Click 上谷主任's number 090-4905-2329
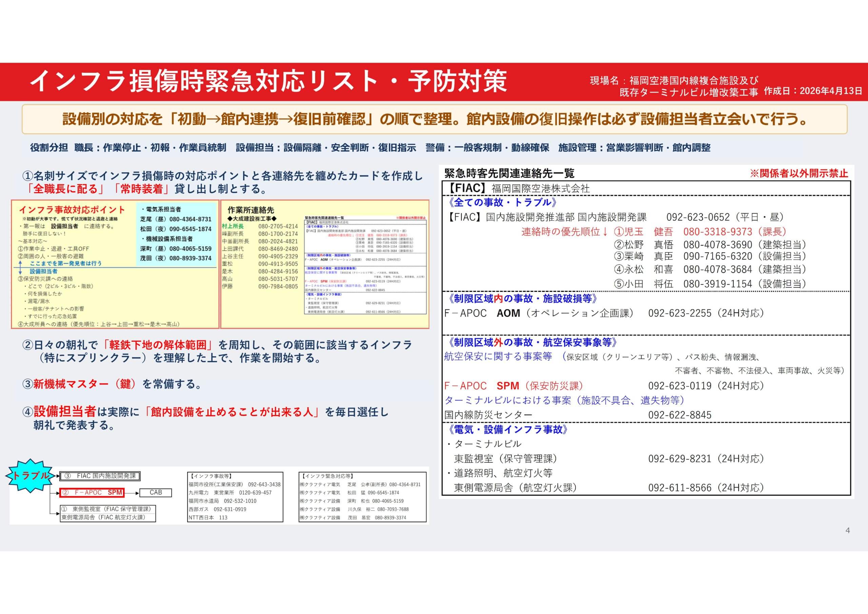 [278, 256]
